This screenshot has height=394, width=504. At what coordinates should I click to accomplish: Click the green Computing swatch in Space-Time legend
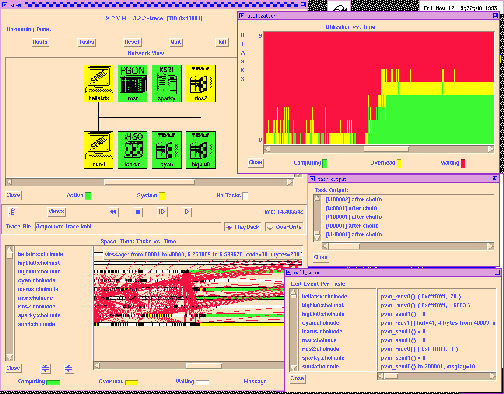point(53,382)
